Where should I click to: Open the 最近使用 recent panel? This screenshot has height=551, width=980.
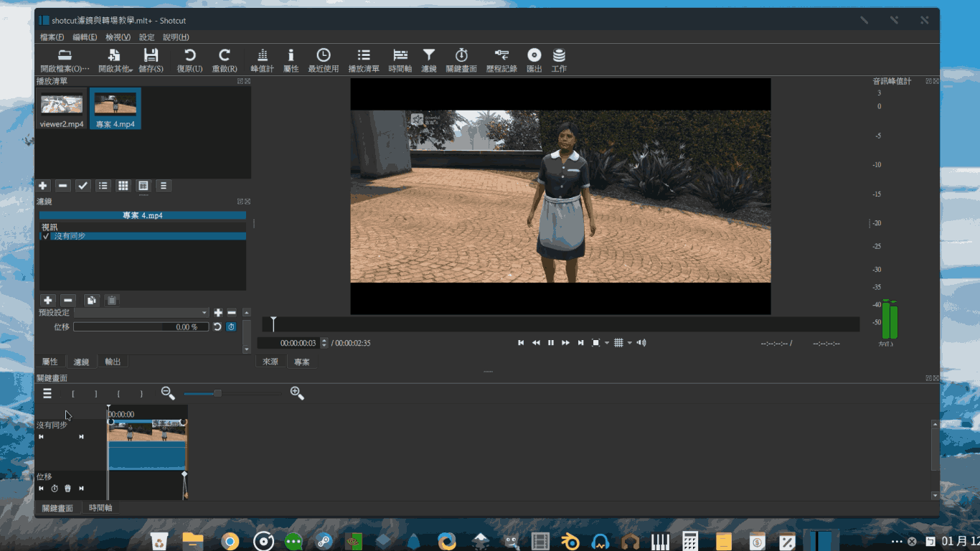coord(324,60)
